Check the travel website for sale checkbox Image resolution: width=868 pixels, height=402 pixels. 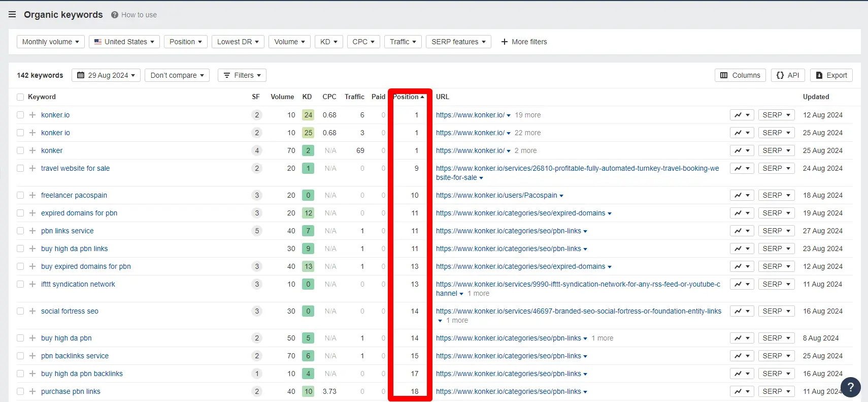pos(20,168)
